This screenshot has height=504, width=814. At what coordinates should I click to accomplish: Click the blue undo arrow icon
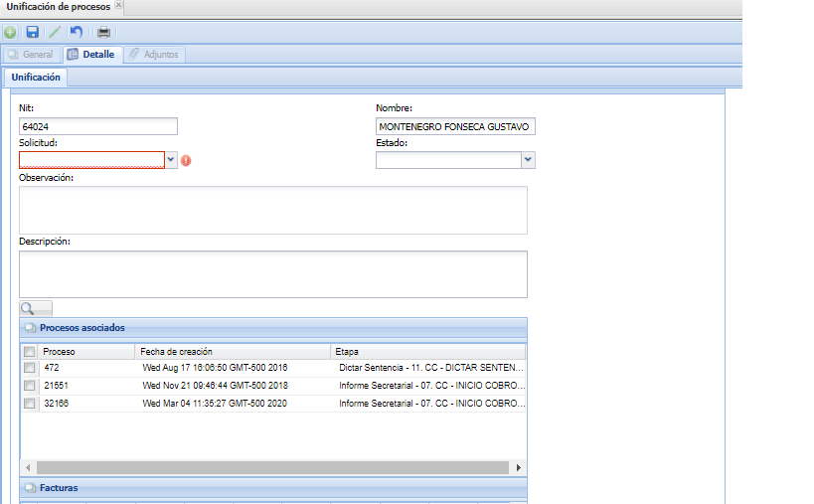77,32
